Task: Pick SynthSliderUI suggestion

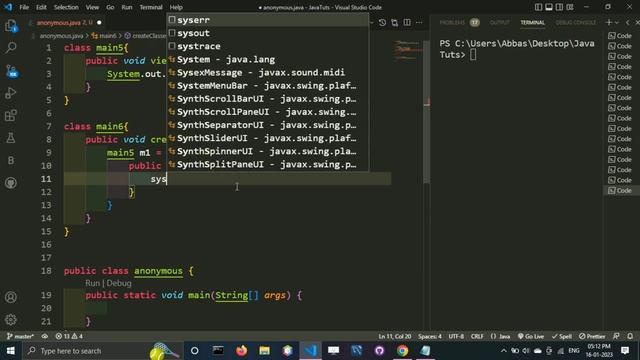Action: (x=267, y=138)
